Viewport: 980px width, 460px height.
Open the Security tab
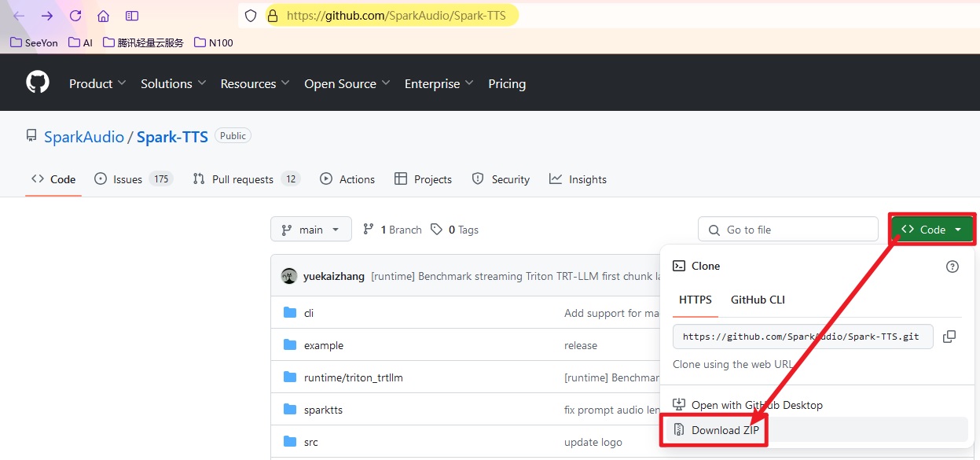[x=501, y=179]
